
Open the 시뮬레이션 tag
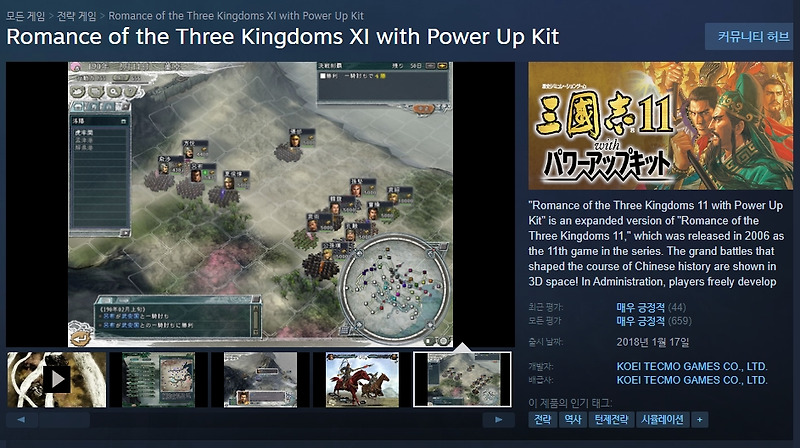tap(662, 419)
